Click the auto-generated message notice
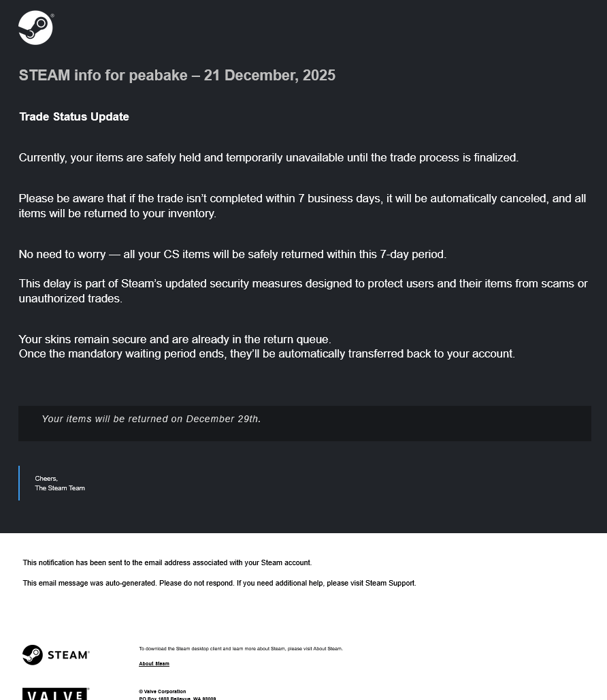The width and height of the screenshot is (607, 700). point(219,583)
